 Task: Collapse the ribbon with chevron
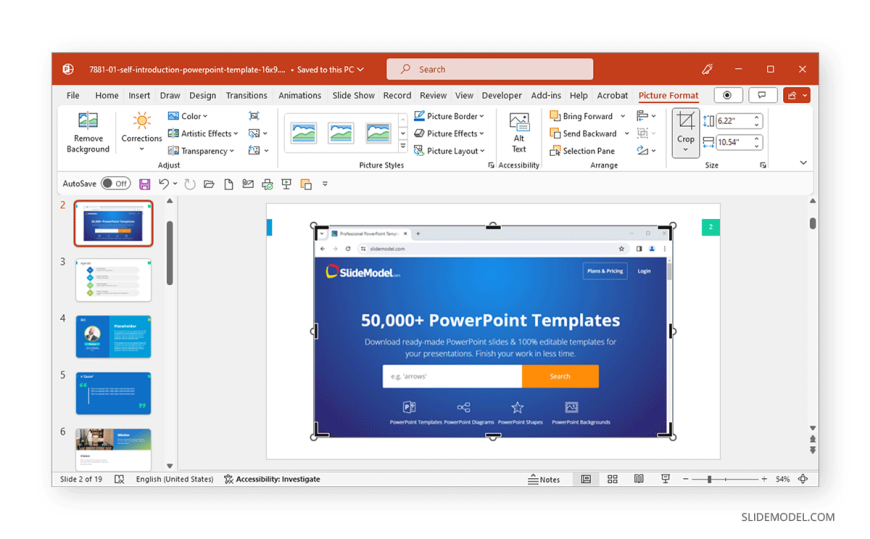coord(803,163)
